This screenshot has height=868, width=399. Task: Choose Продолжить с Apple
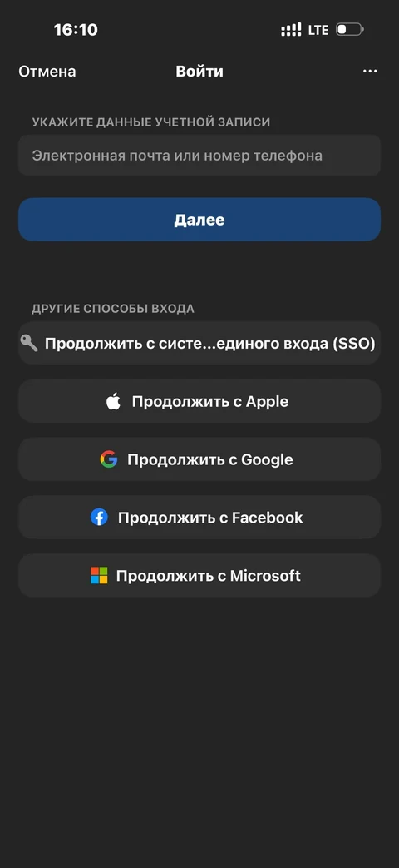pyautogui.click(x=199, y=401)
